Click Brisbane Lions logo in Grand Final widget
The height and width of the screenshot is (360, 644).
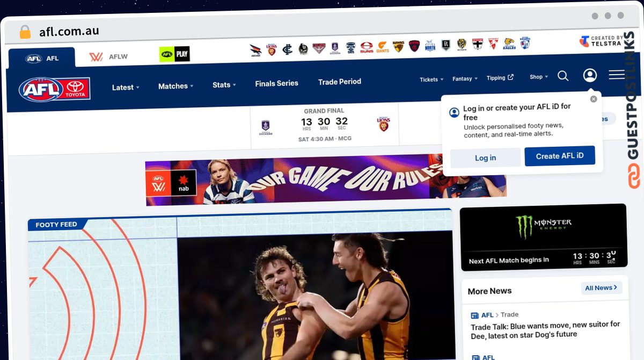coord(383,125)
